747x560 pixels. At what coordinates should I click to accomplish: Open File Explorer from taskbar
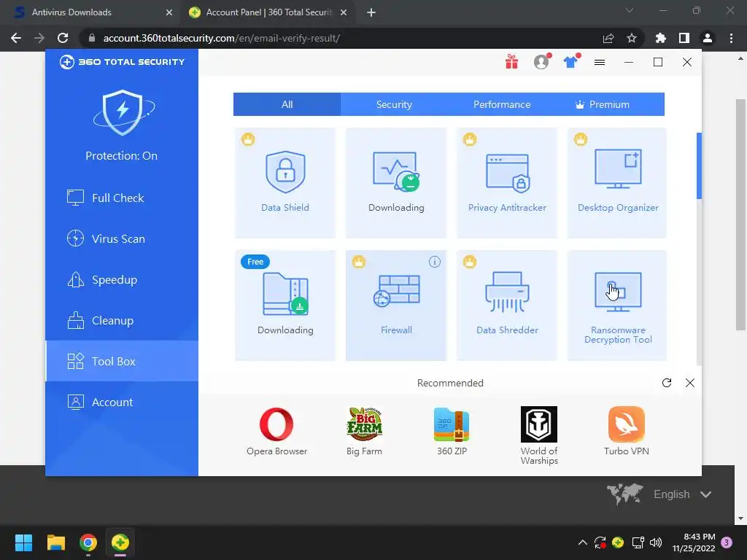pos(55,542)
